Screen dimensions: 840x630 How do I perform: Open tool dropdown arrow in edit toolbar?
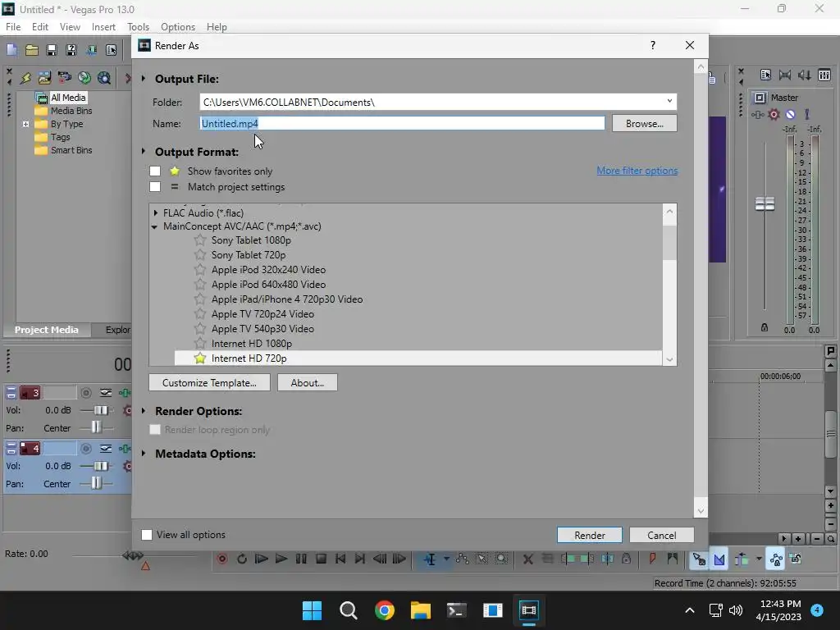446,559
